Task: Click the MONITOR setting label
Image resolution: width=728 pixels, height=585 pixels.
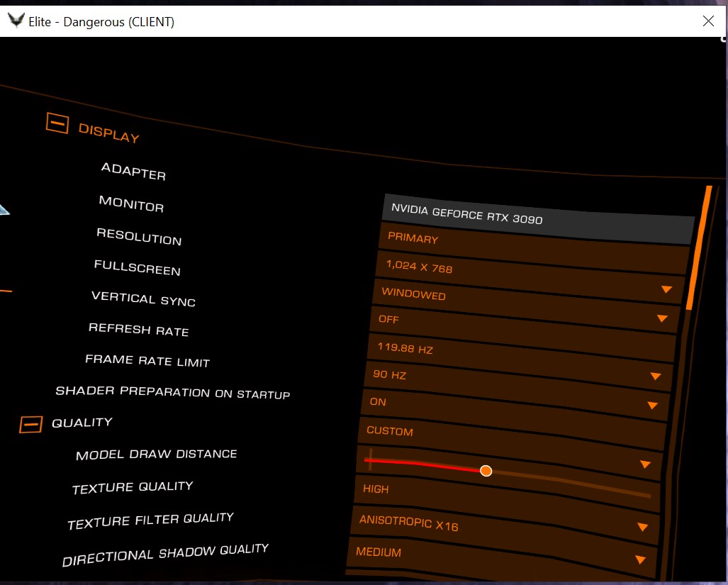Action: (131, 204)
